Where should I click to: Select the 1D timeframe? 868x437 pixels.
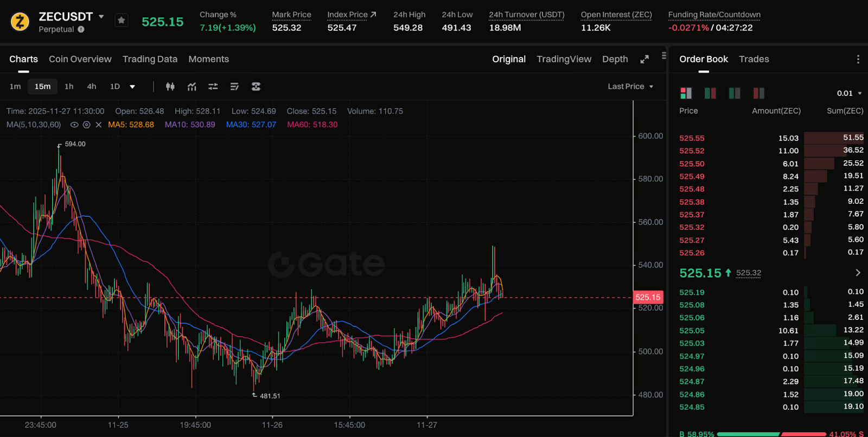pos(115,86)
